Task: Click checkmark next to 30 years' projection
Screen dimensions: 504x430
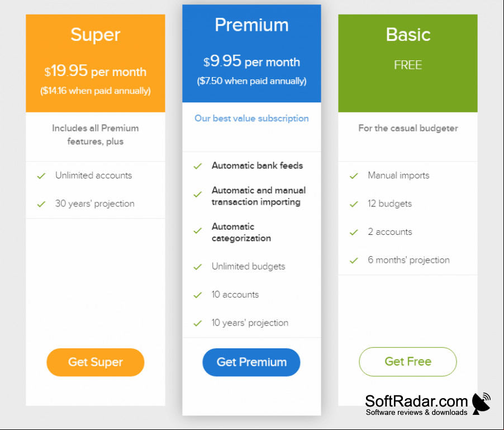Action: [x=41, y=204]
